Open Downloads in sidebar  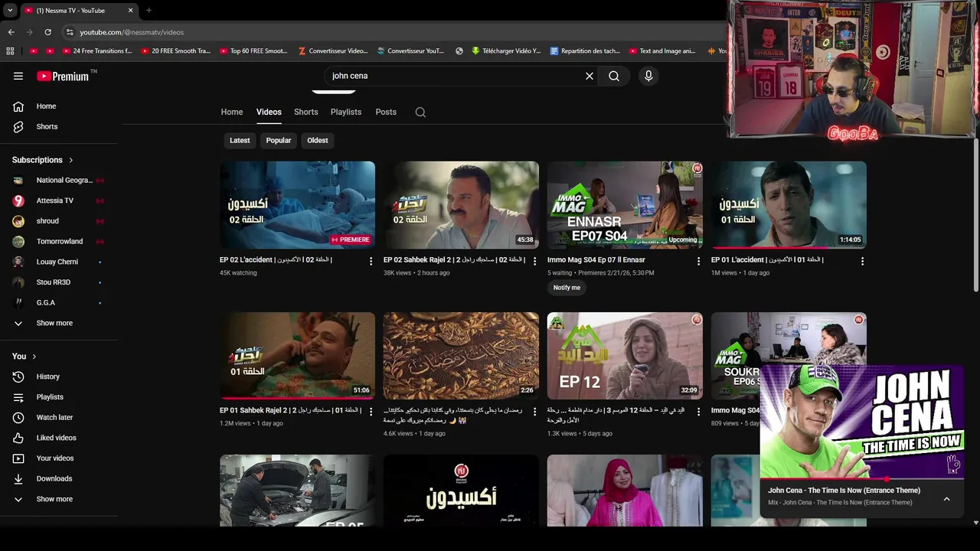[x=54, y=478]
